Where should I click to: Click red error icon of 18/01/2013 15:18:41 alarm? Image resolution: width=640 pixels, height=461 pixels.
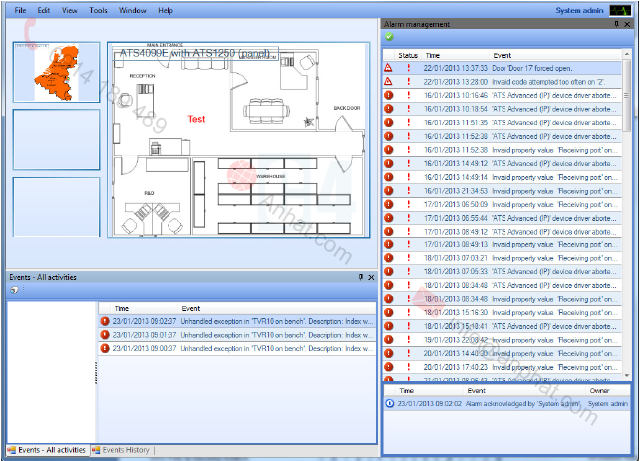coord(389,326)
